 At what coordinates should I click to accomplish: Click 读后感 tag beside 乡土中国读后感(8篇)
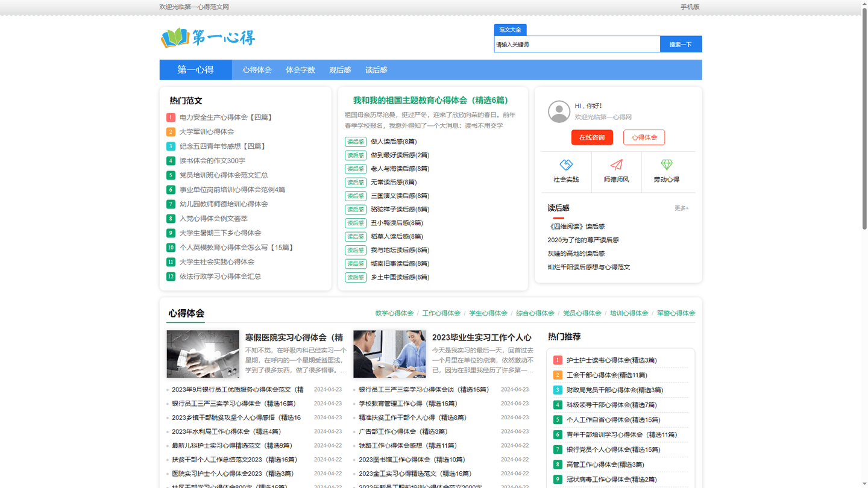coord(356,277)
